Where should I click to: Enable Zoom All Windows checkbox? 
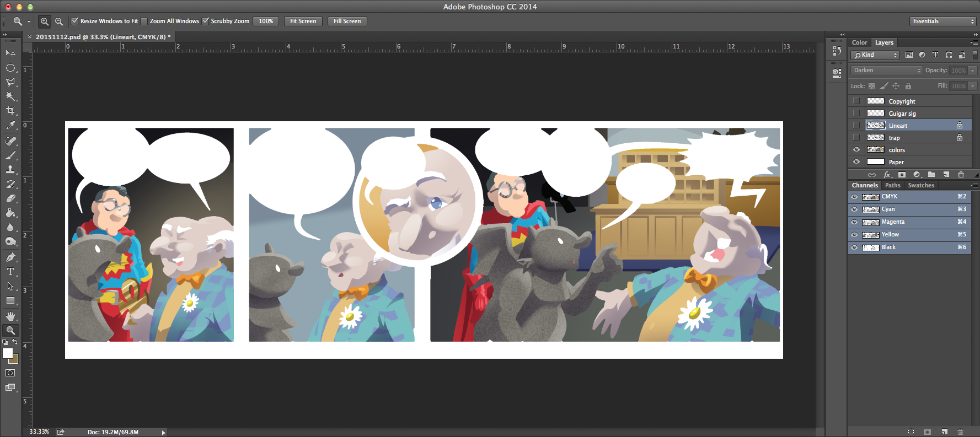coord(144,21)
